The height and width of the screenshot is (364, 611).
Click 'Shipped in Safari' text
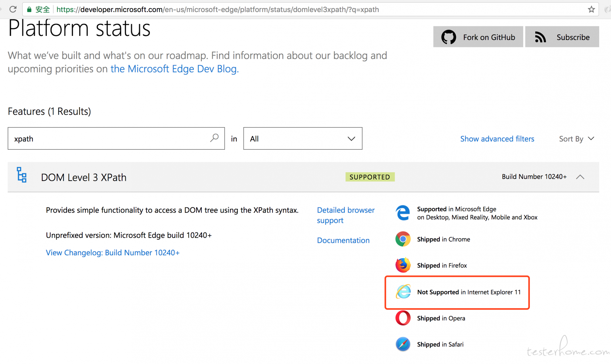pos(440,344)
